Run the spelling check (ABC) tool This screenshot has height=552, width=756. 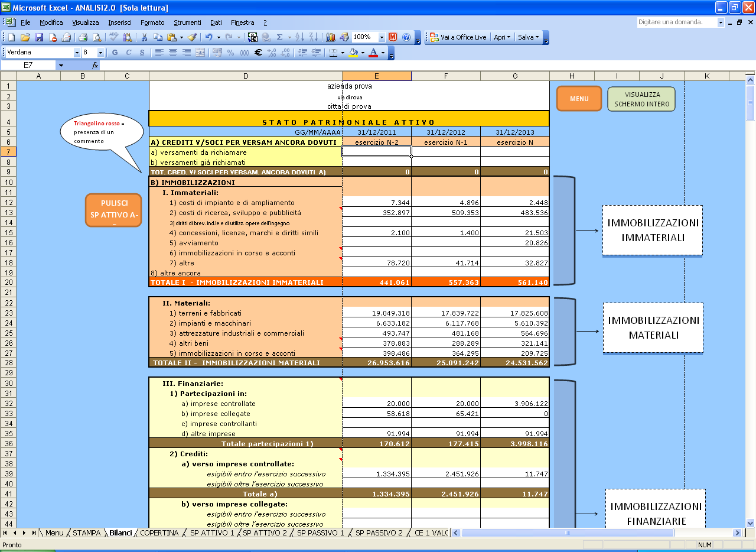tap(113, 37)
